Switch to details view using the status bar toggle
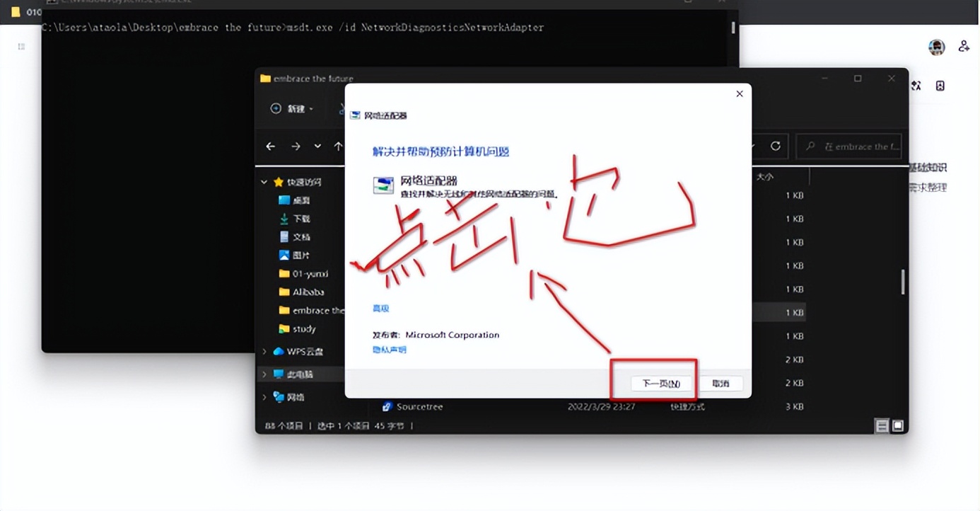The height and width of the screenshot is (511, 980). (882, 425)
